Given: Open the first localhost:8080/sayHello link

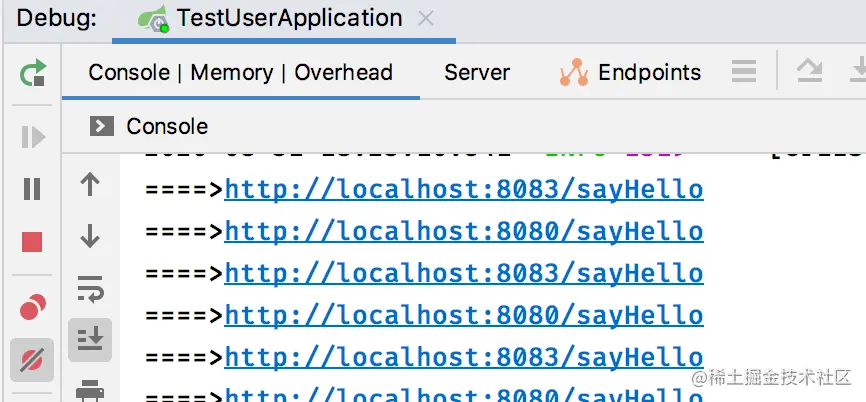Looking at the screenshot, I should coord(464,232).
